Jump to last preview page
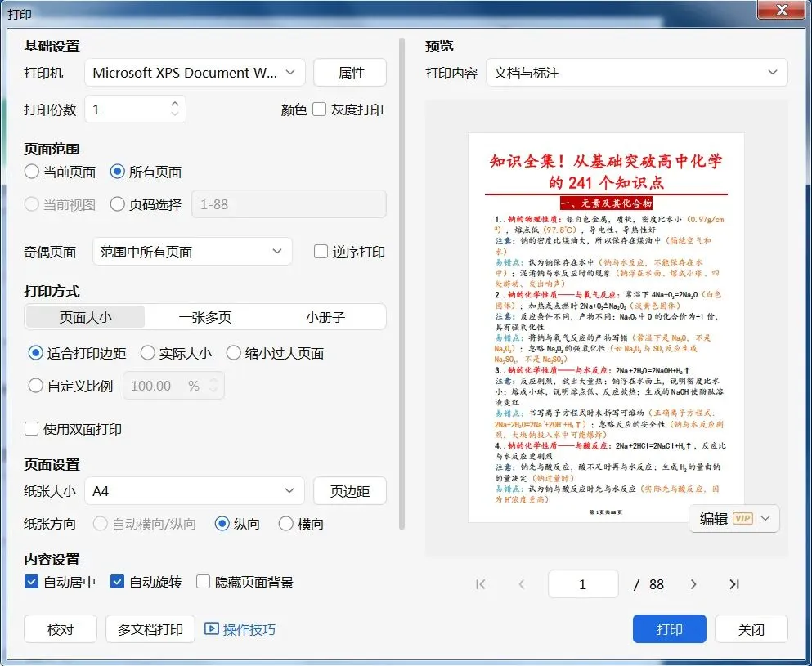Viewport: 812px width, 666px height. (733, 584)
